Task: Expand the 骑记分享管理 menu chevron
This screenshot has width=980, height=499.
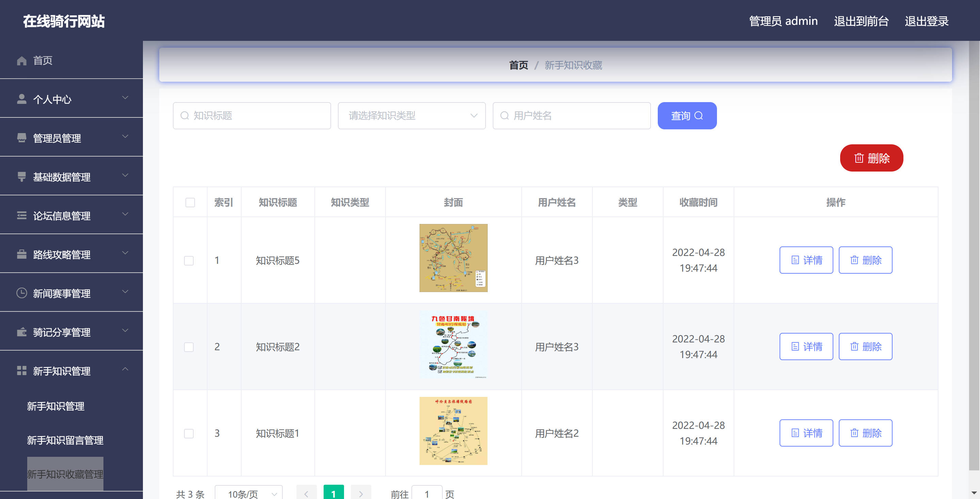Action: pos(125,331)
